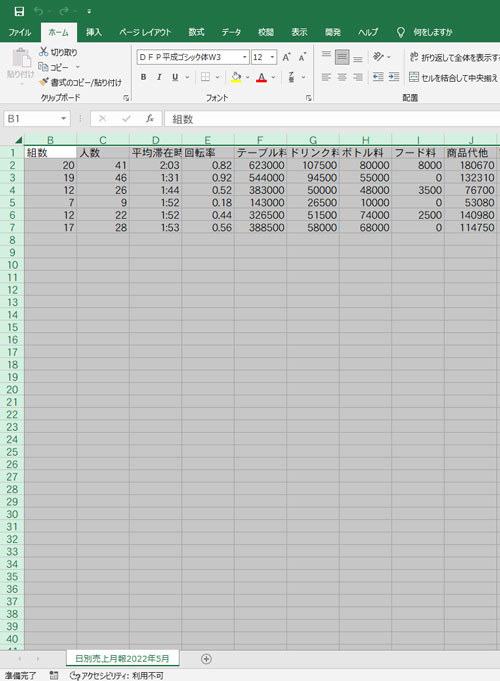This screenshot has height=681, width=500.
Task: Click the formula bar containing 組数
Action: [x=332, y=119]
